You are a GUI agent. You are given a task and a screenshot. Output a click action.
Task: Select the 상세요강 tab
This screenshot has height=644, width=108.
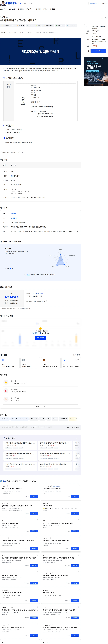click(3, 32)
